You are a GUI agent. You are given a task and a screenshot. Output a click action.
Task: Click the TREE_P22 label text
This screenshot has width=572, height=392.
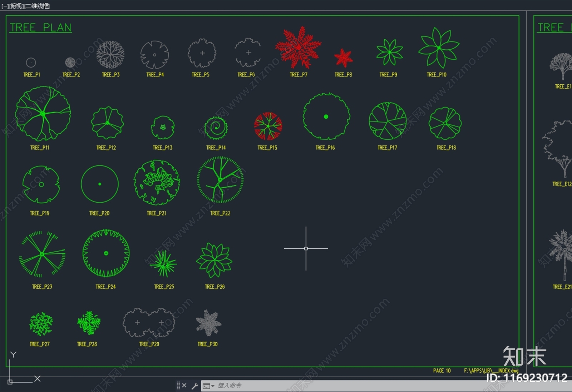(220, 213)
